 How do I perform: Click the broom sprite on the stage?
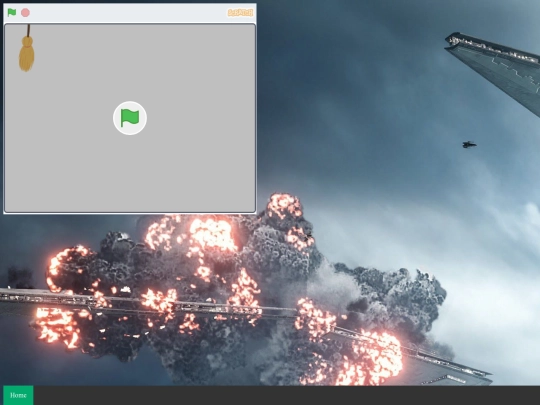point(27,48)
